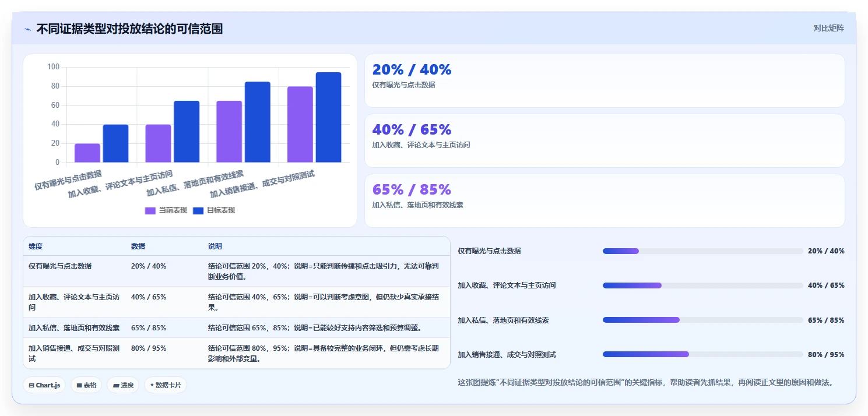Click chart axis label 加入私信、落地页和有效线索
This screenshot has width=868, height=416.
(x=195, y=184)
